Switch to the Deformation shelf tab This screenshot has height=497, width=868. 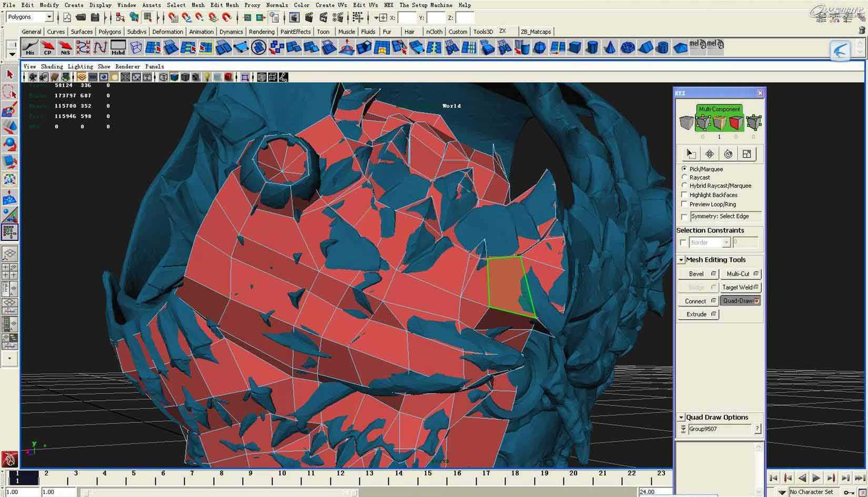[x=167, y=32]
